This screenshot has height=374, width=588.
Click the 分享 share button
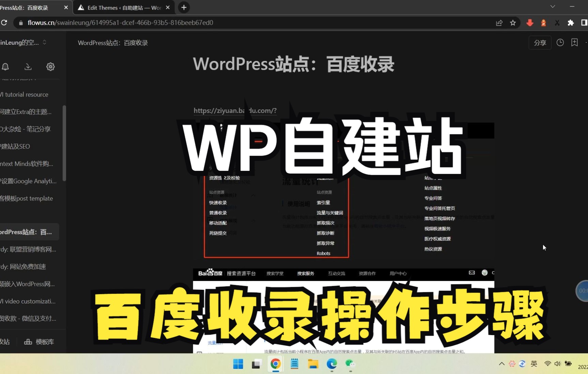coord(540,42)
